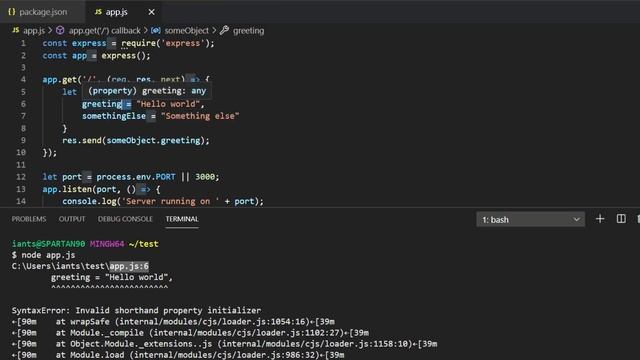Image resolution: width=640 pixels, height=360 pixels.
Task: Click the '(property) greeting: any' hover tooltip
Action: pyautogui.click(x=147, y=91)
